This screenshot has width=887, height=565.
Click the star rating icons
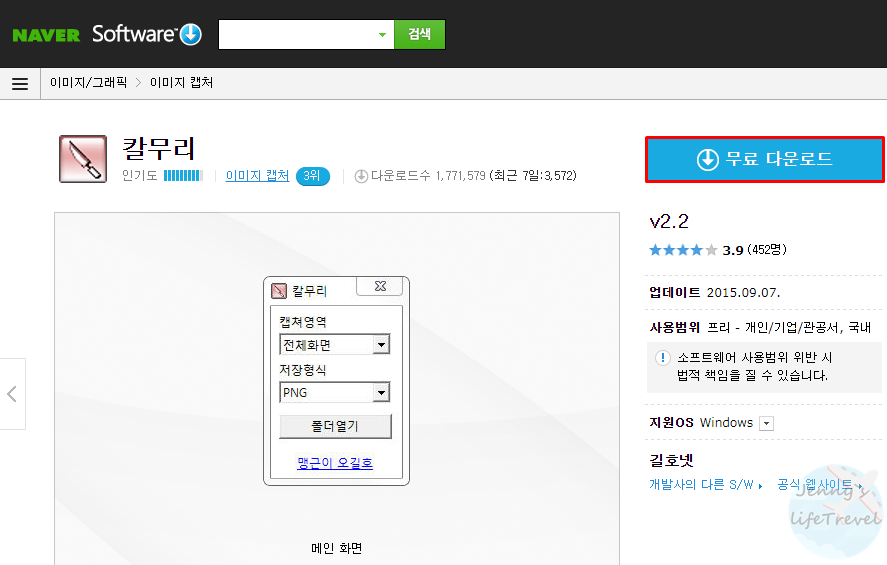point(683,250)
